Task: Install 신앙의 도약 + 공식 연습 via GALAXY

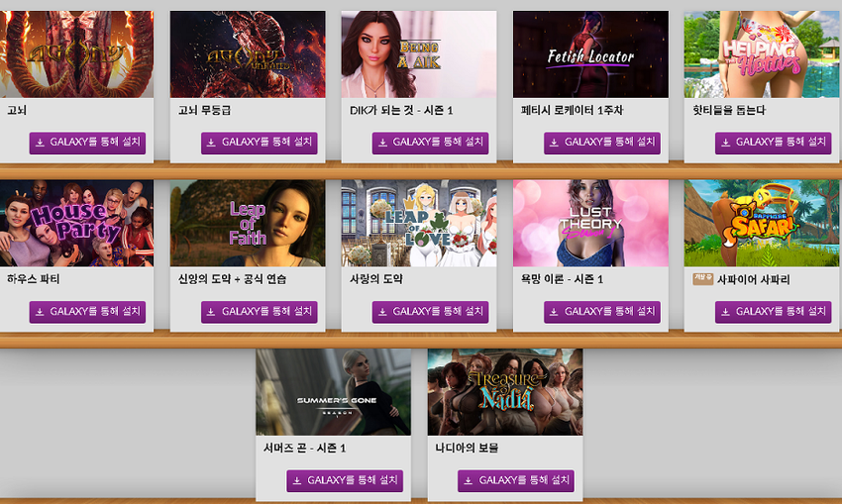Action: pyautogui.click(x=259, y=312)
